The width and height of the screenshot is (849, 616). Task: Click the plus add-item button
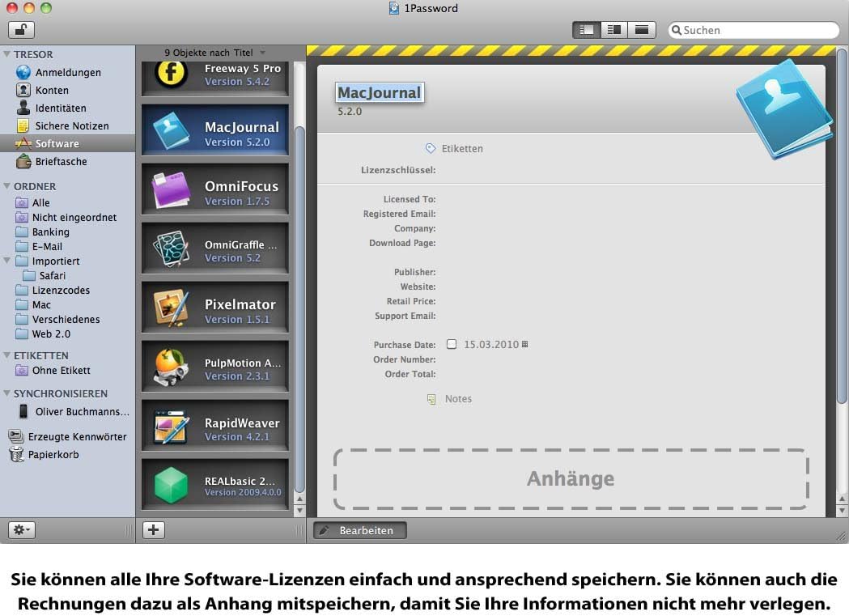click(x=153, y=530)
